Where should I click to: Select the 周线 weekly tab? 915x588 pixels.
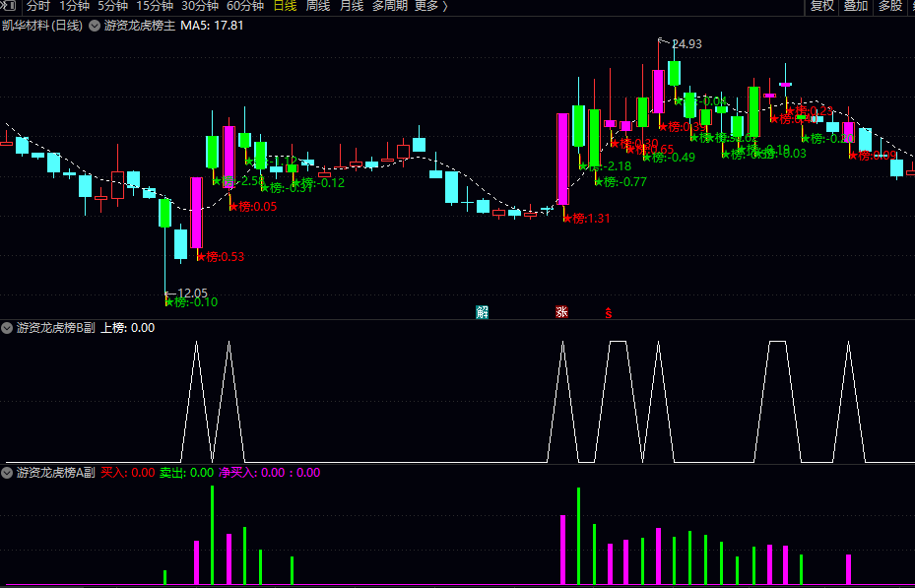click(318, 7)
